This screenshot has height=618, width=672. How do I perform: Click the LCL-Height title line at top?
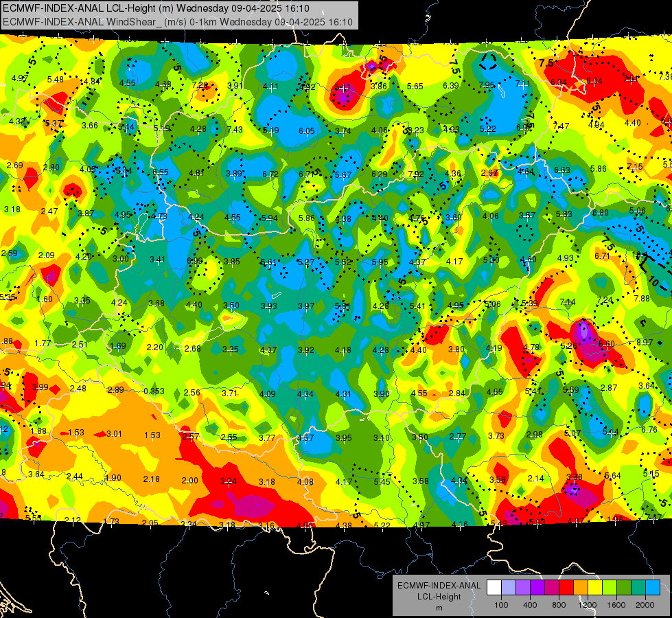pyautogui.click(x=156, y=8)
